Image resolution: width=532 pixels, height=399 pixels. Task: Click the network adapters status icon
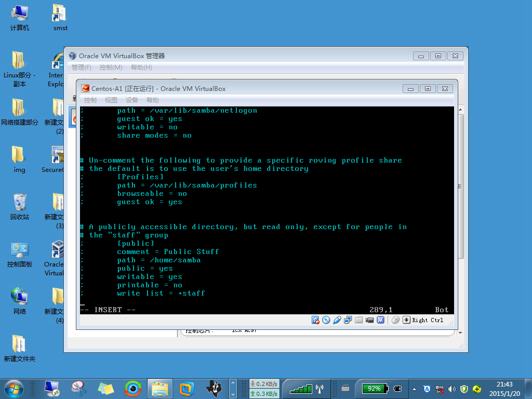point(348,320)
